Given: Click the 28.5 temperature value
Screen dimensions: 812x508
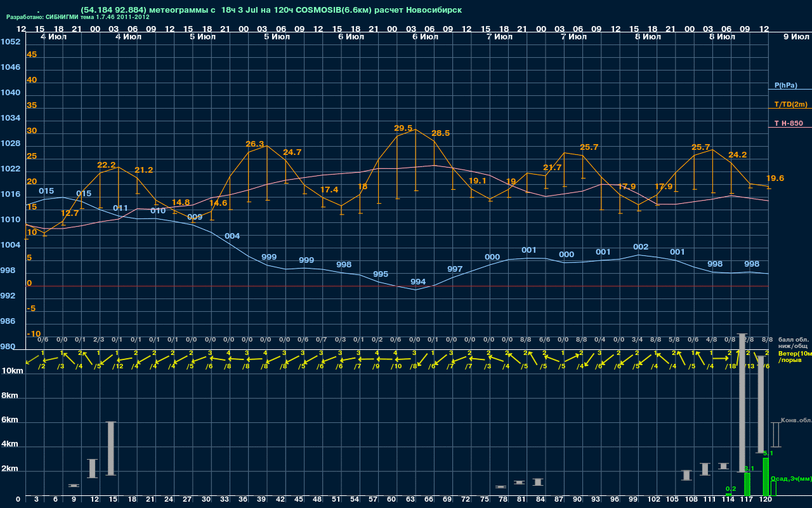Looking at the screenshot, I should point(440,133).
